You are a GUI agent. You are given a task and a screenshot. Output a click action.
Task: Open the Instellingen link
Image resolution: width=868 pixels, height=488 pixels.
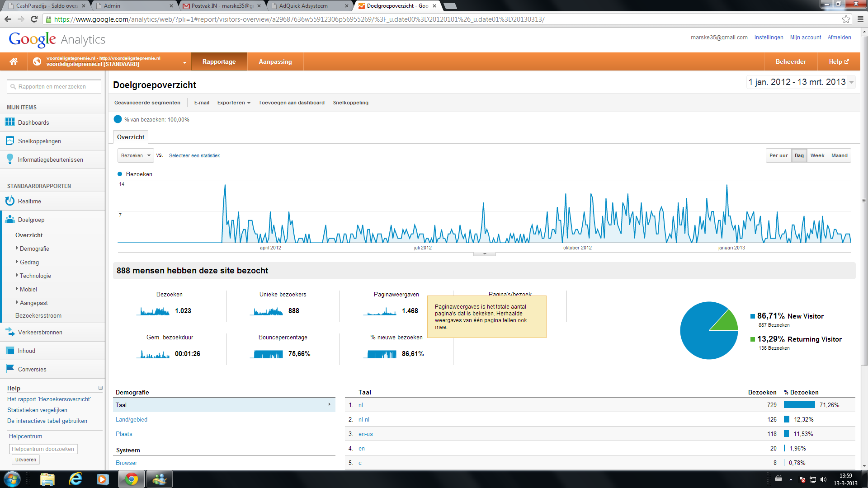[769, 38]
